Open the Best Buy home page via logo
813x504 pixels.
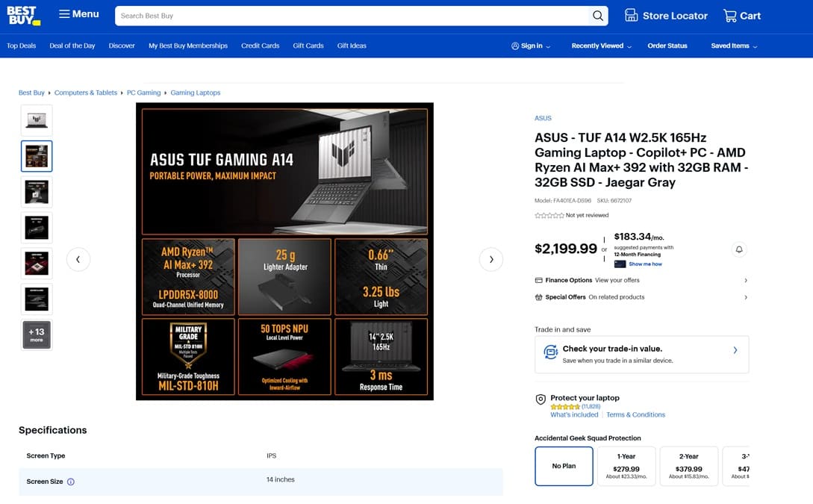(x=22, y=14)
